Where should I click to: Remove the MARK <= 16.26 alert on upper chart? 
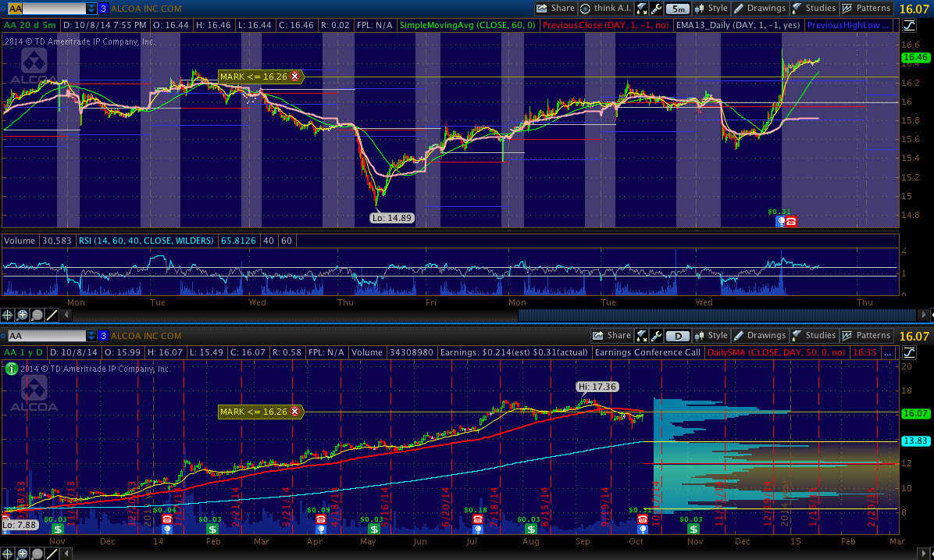[x=295, y=77]
